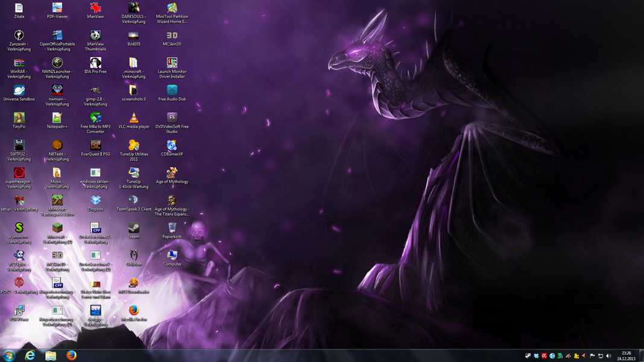Click the Papierkorb recycle bin icon
This screenshot has height=362, width=644.
pos(172,228)
